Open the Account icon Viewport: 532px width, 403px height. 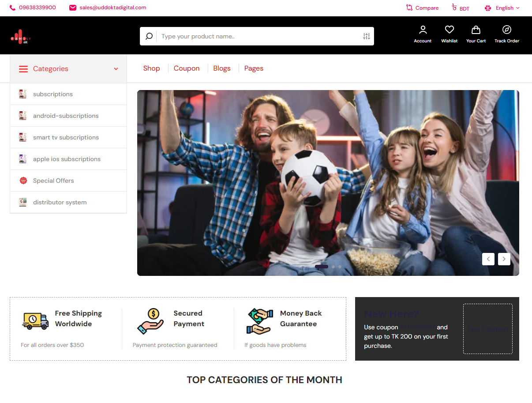coord(423,30)
